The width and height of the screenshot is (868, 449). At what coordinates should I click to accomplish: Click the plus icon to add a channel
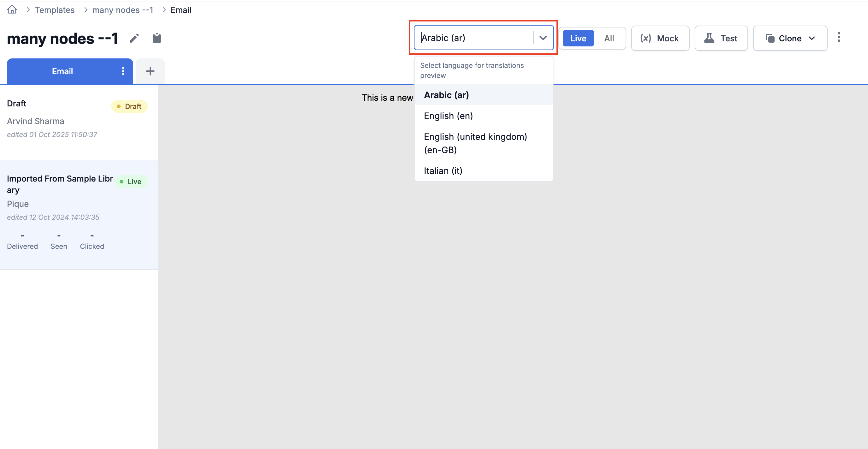coord(150,71)
